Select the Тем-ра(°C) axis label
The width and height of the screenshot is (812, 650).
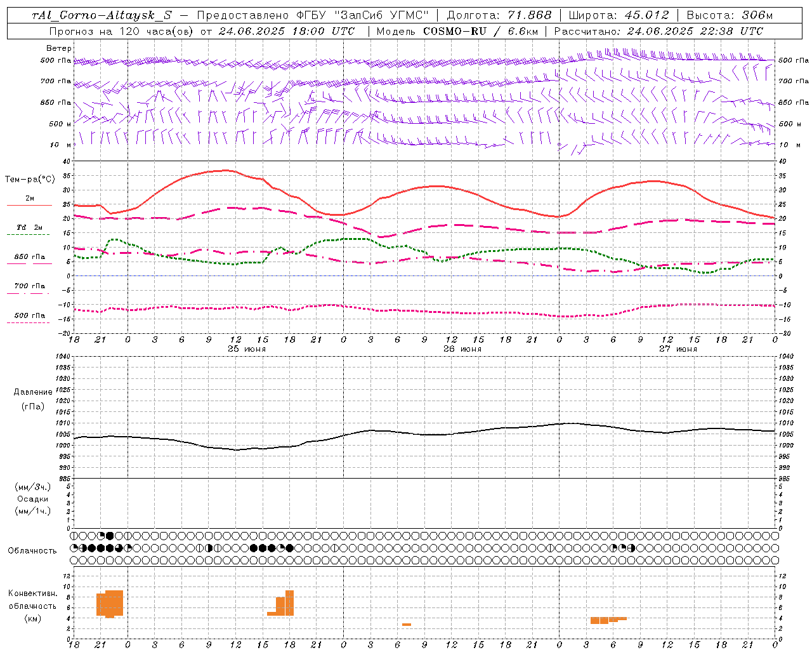[x=30, y=180]
